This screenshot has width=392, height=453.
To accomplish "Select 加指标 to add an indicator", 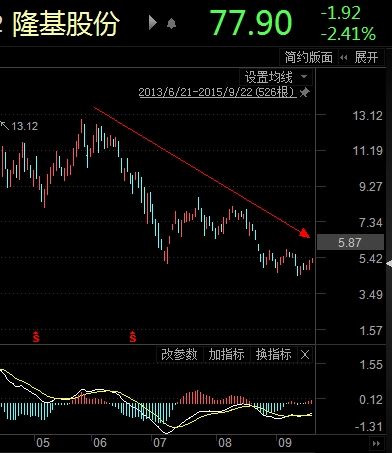I will [x=226, y=354].
